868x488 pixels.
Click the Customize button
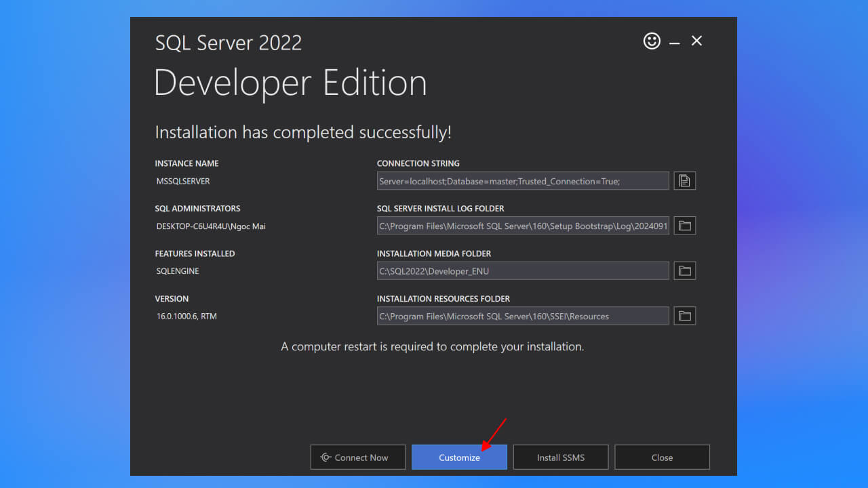459,457
